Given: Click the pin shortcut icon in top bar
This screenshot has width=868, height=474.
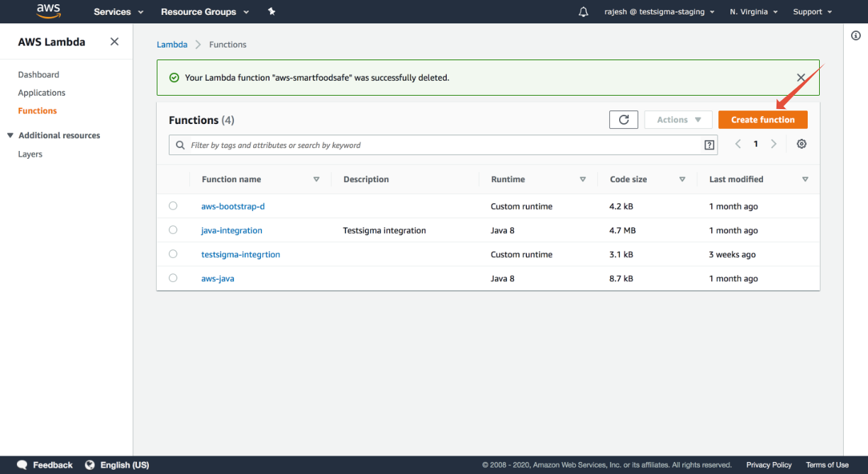Looking at the screenshot, I should 272,11.
